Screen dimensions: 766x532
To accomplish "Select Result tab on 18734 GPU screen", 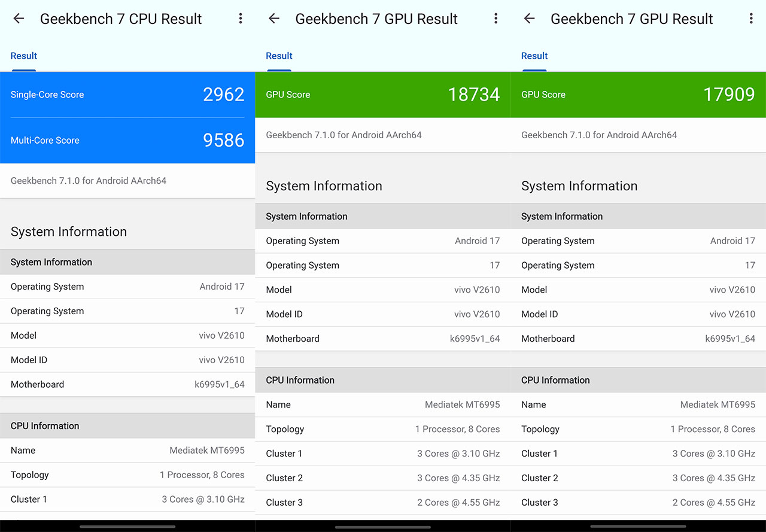I will coord(279,56).
